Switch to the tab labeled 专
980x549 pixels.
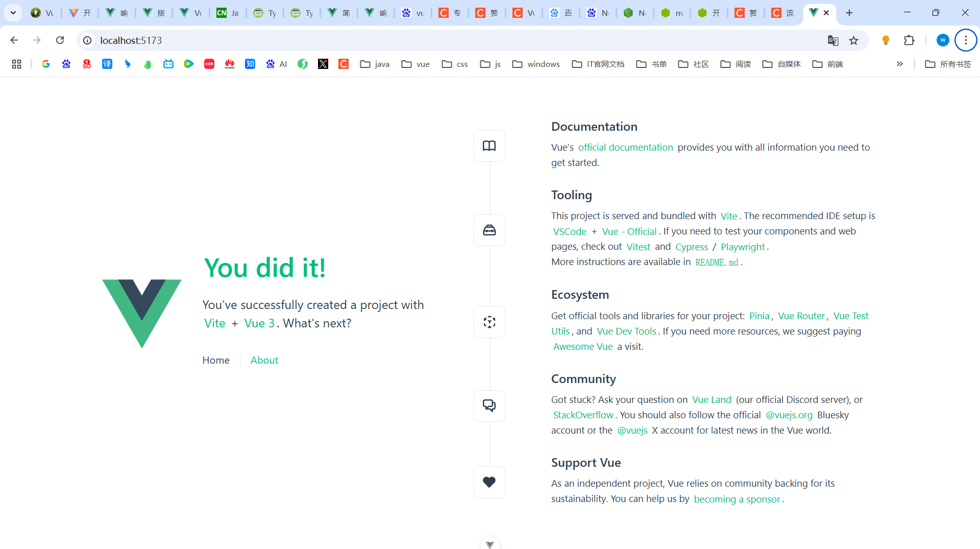click(x=450, y=13)
